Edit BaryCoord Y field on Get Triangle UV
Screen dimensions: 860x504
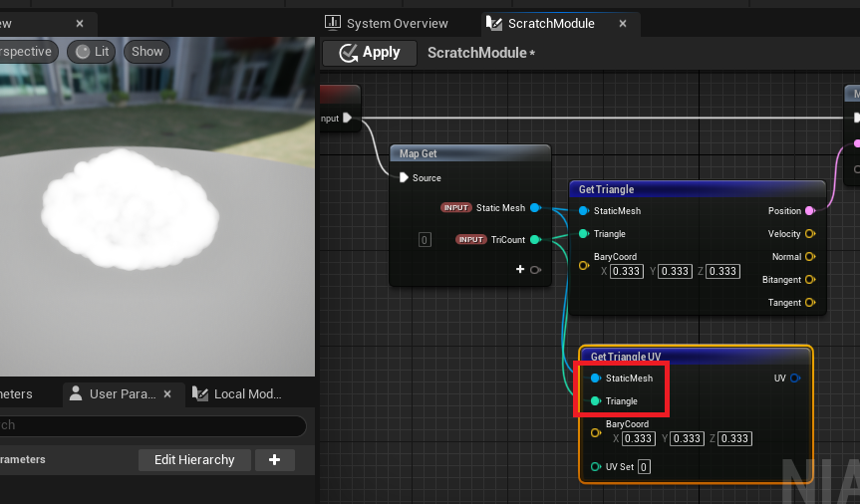[x=687, y=438]
